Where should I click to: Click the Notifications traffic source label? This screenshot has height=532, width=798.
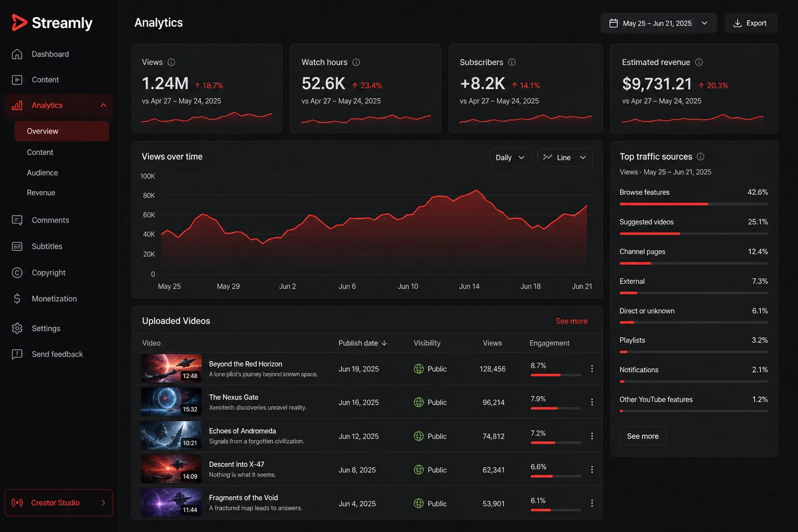pyautogui.click(x=639, y=370)
